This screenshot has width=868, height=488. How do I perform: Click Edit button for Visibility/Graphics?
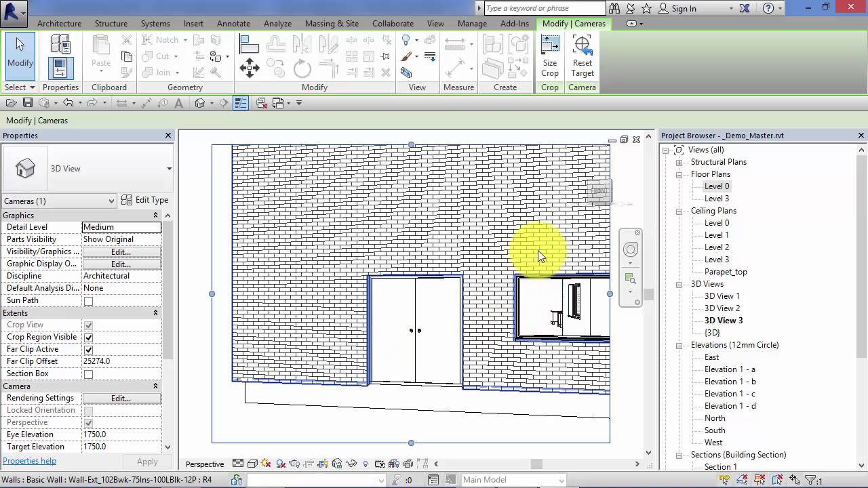pos(121,252)
